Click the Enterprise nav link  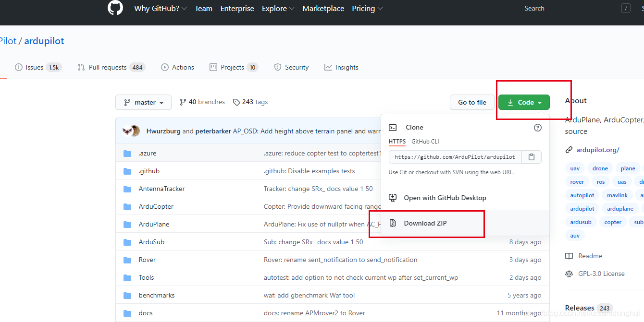coord(237,9)
